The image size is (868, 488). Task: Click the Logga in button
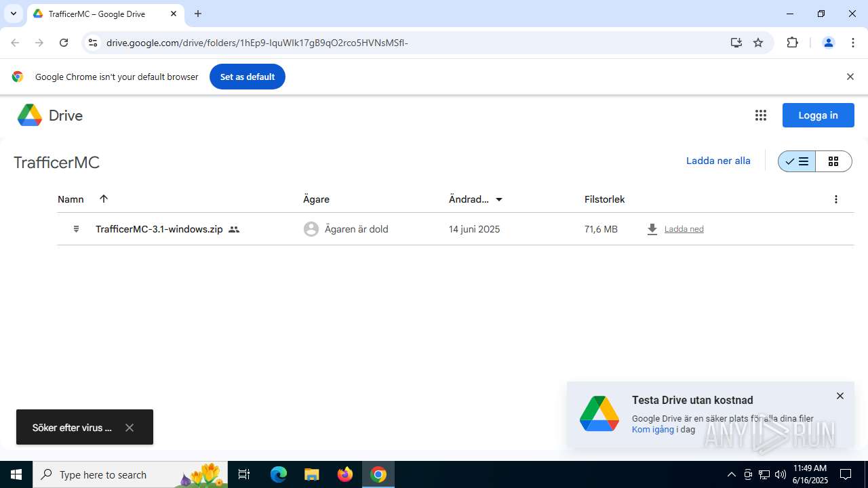818,115
